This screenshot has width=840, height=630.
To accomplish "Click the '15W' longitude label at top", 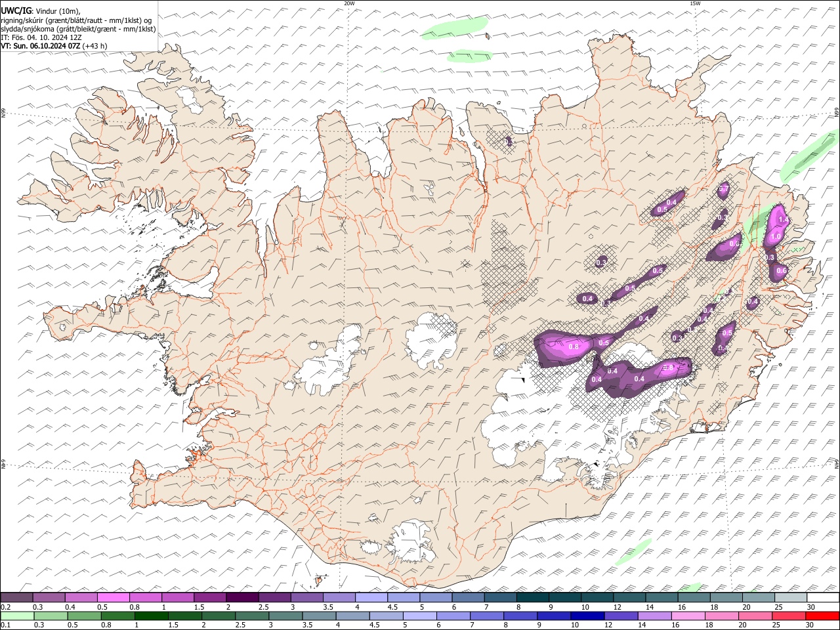I will click(695, 3).
